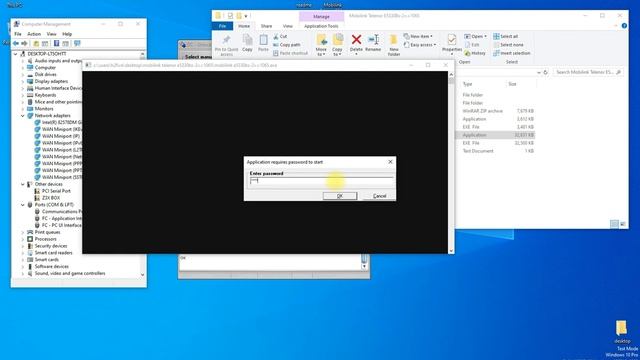640x360 pixels.
Task: Click the Explorer search box
Action: (x=588, y=72)
